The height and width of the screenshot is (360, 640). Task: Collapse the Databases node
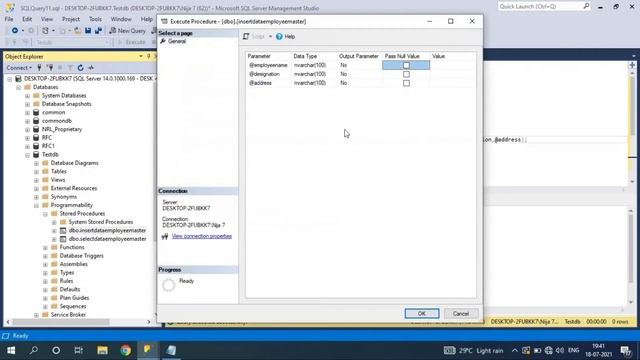coord(18,87)
